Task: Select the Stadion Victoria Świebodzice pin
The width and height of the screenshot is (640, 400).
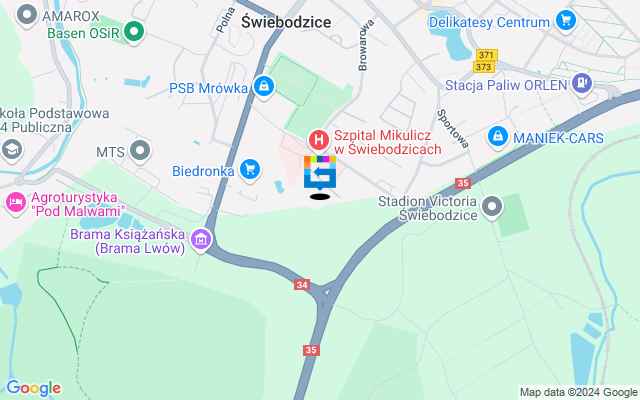Action: click(x=492, y=207)
